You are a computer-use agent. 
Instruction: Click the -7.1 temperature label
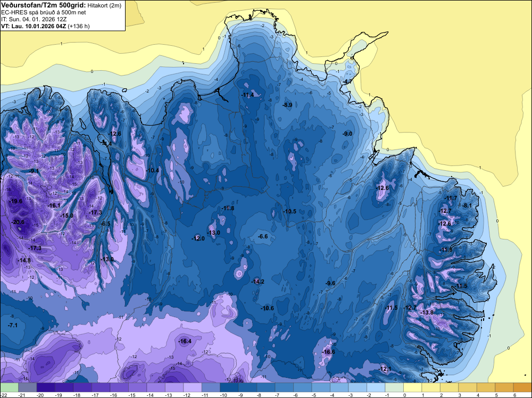(x=13, y=325)
